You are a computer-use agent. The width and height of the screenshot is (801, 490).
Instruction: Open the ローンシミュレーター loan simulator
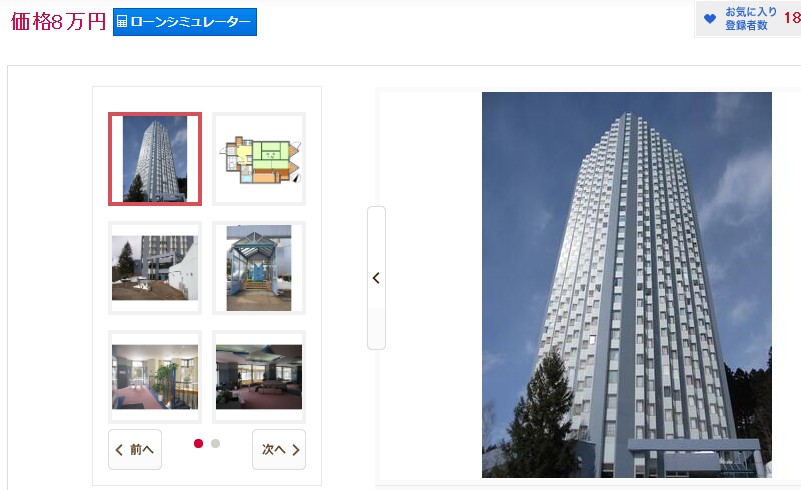185,22
